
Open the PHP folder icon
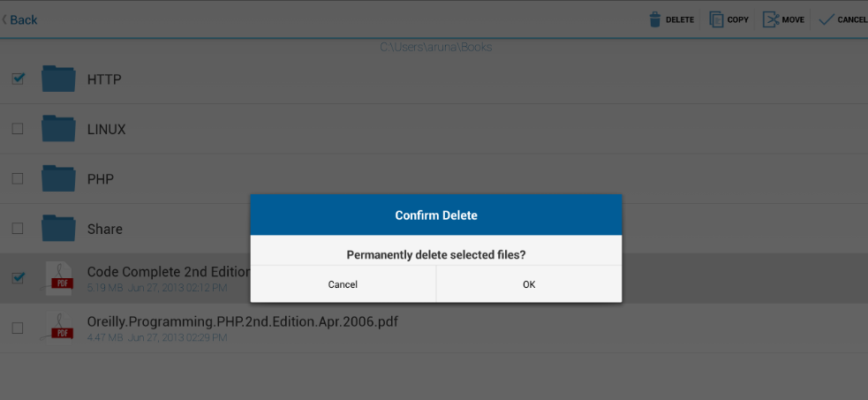click(x=58, y=178)
